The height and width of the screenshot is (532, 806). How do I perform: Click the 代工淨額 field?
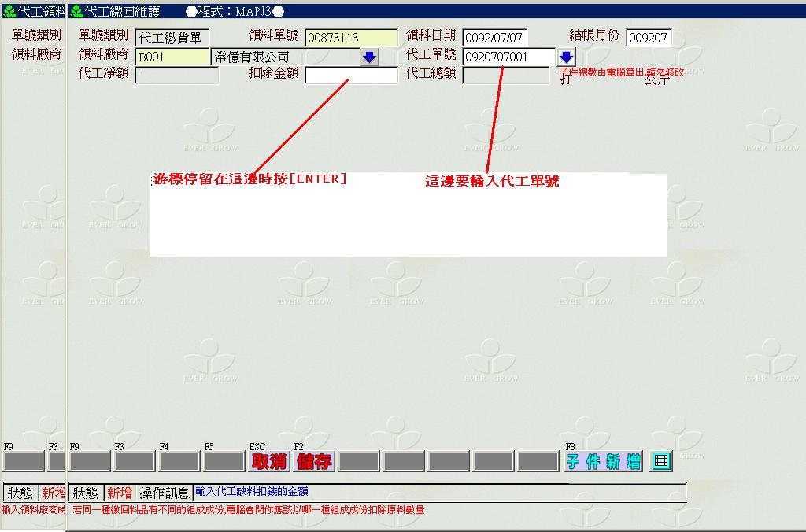tap(176, 76)
